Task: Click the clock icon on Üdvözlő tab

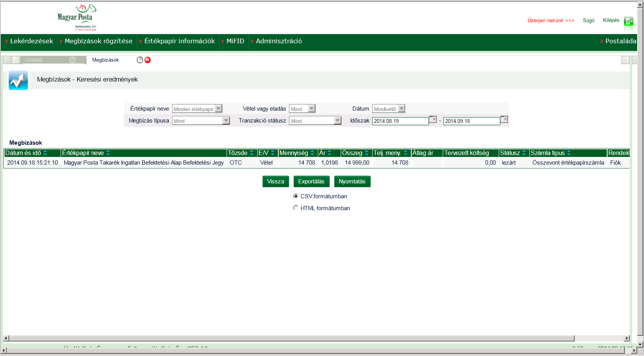Action: click(x=72, y=60)
